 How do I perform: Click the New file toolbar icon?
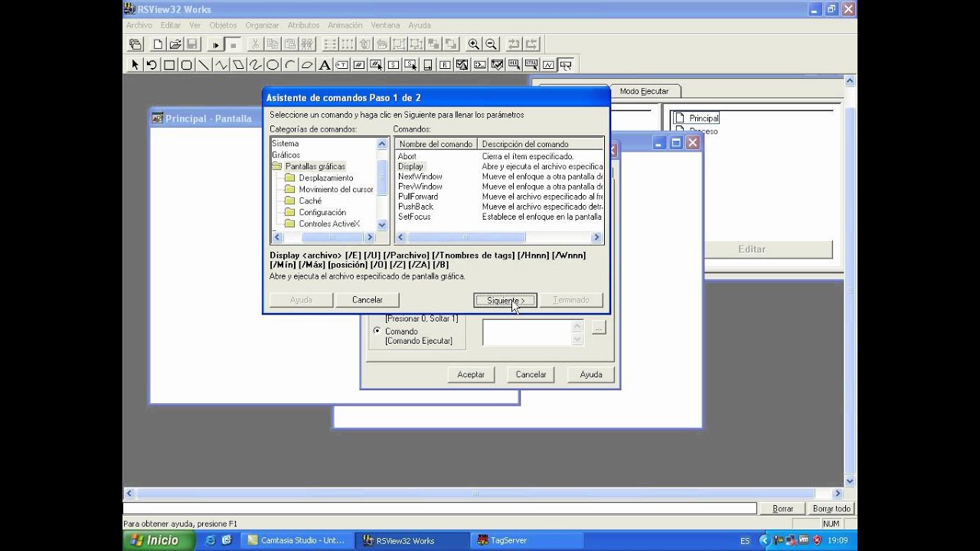[158, 44]
